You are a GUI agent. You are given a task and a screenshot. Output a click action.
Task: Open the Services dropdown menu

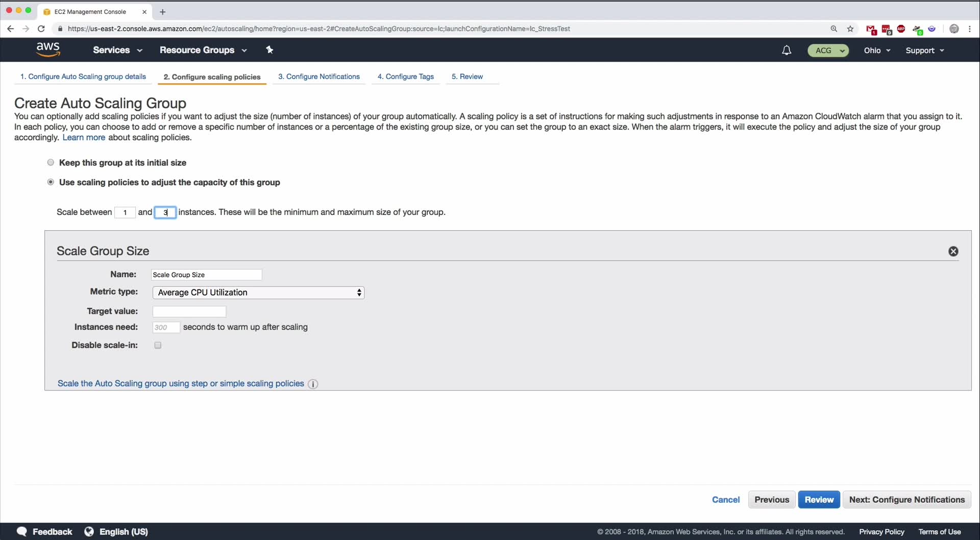(117, 50)
